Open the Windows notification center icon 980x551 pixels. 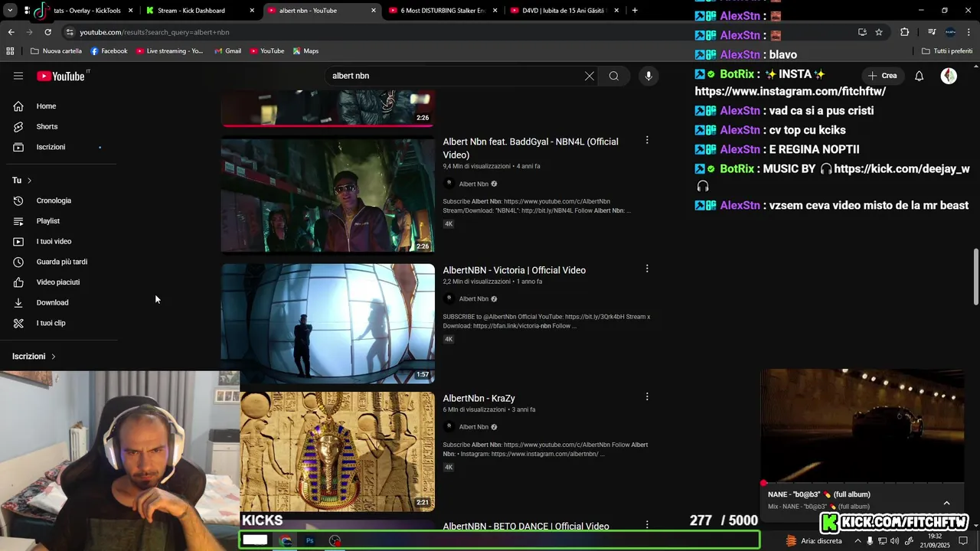(963, 540)
